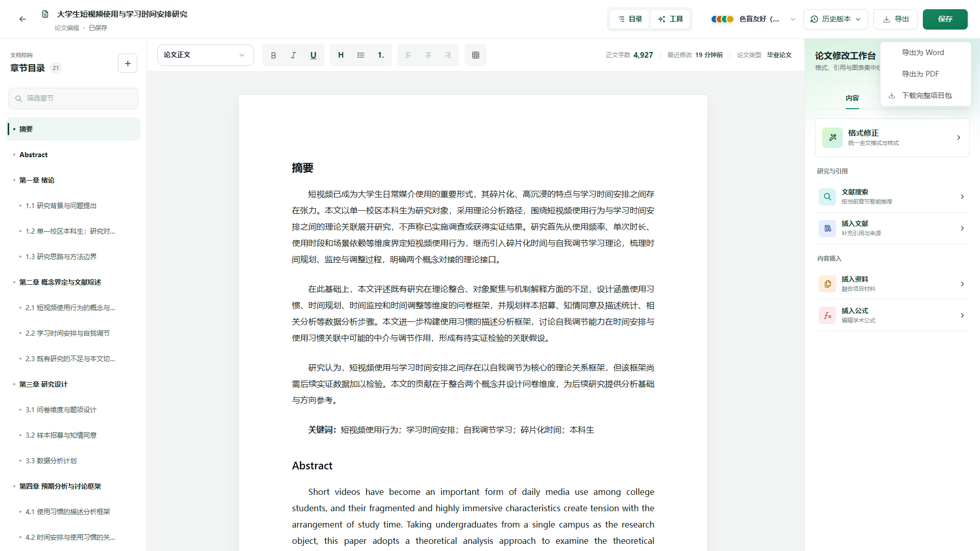Underline text with the U icon

pyautogui.click(x=313, y=55)
